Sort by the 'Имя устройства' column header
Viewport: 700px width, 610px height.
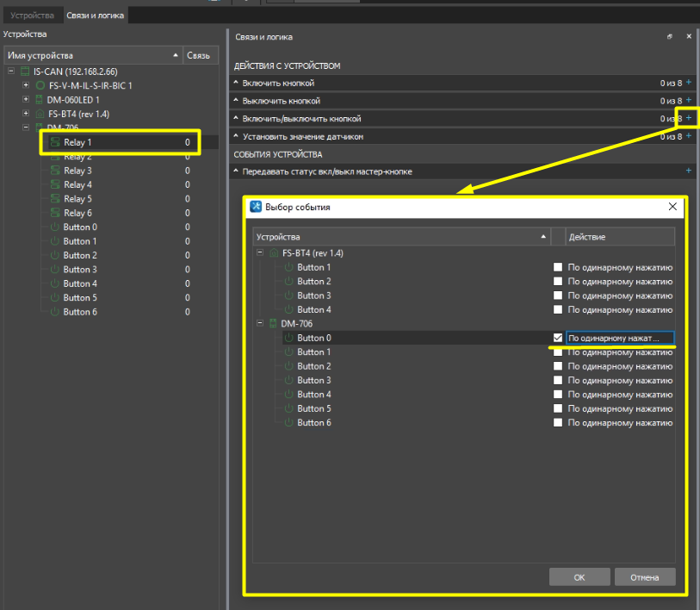[90, 55]
